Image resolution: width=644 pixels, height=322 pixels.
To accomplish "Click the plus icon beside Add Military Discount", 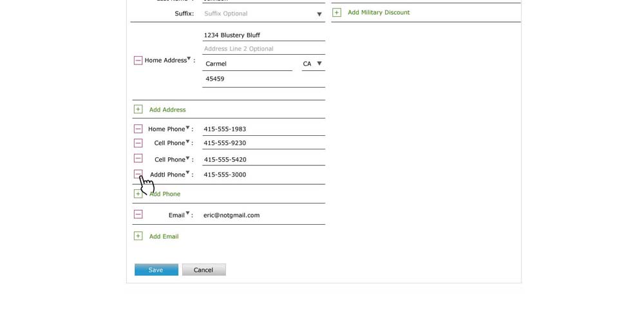I will click(x=336, y=13).
